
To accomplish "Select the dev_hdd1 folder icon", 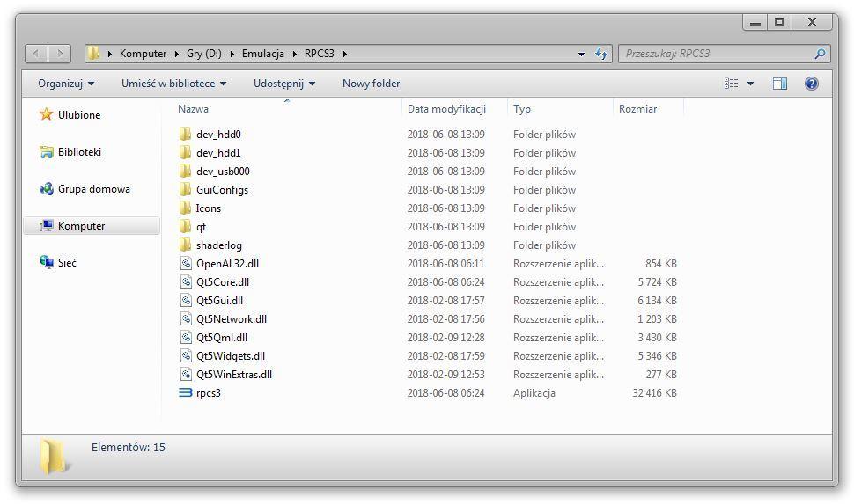I will (186, 152).
